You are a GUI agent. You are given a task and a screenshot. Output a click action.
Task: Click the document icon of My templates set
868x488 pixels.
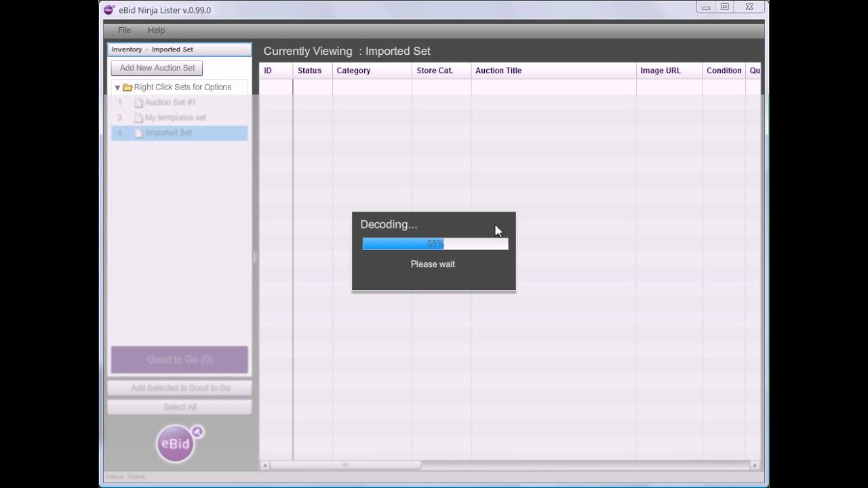[x=138, y=118]
